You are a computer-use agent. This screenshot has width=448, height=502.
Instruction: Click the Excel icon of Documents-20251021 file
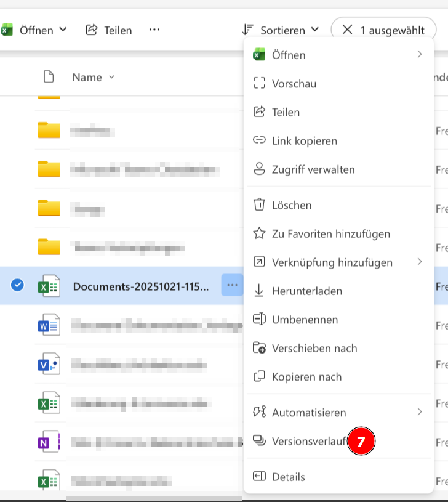(x=49, y=286)
